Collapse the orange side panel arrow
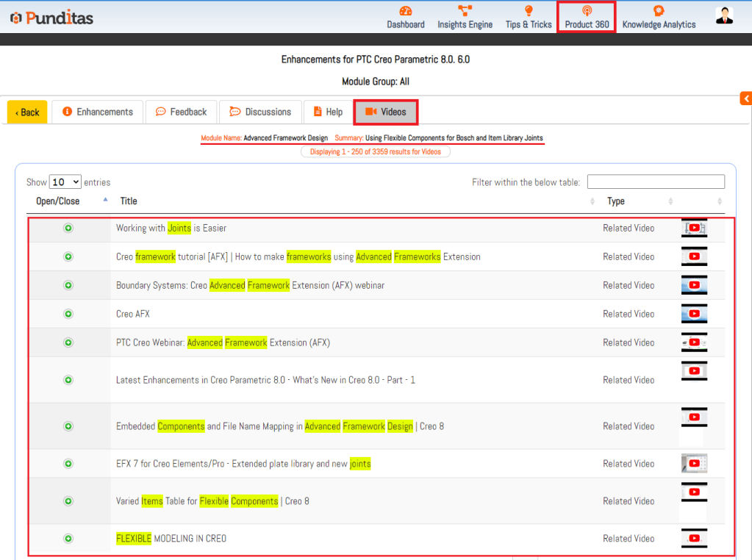752x560 pixels. pos(745,98)
